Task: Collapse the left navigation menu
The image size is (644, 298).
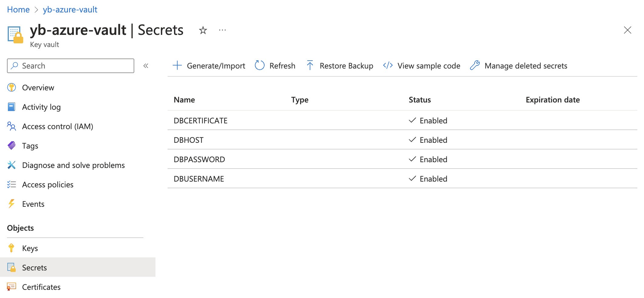Action: coord(146,65)
